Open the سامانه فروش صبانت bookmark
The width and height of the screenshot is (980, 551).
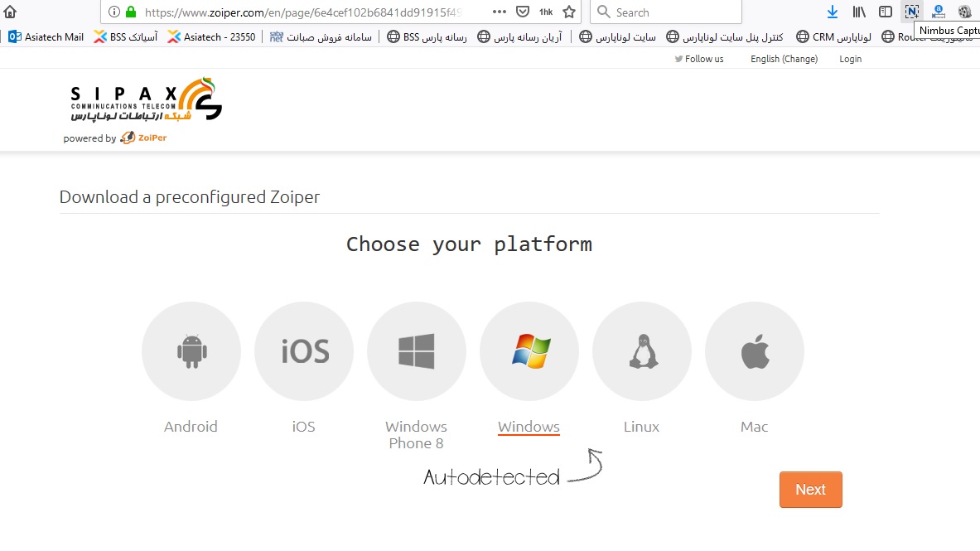(x=321, y=37)
